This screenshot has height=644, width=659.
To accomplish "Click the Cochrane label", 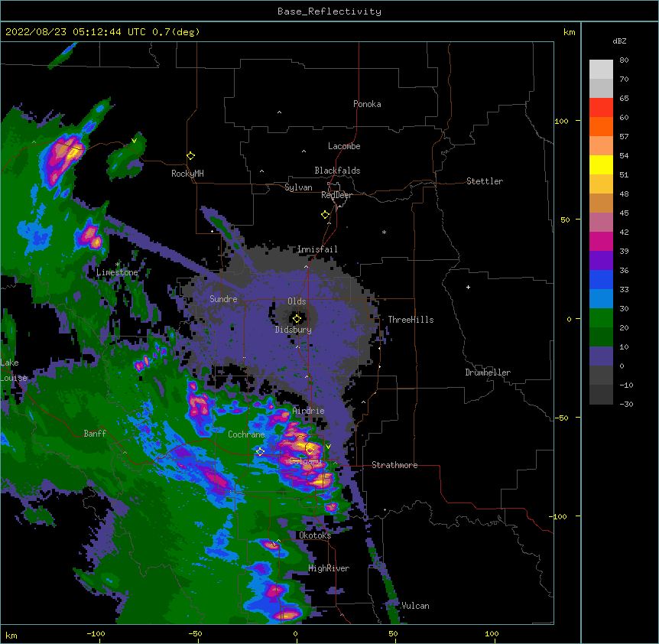I will pyautogui.click(x=246, y=434).
